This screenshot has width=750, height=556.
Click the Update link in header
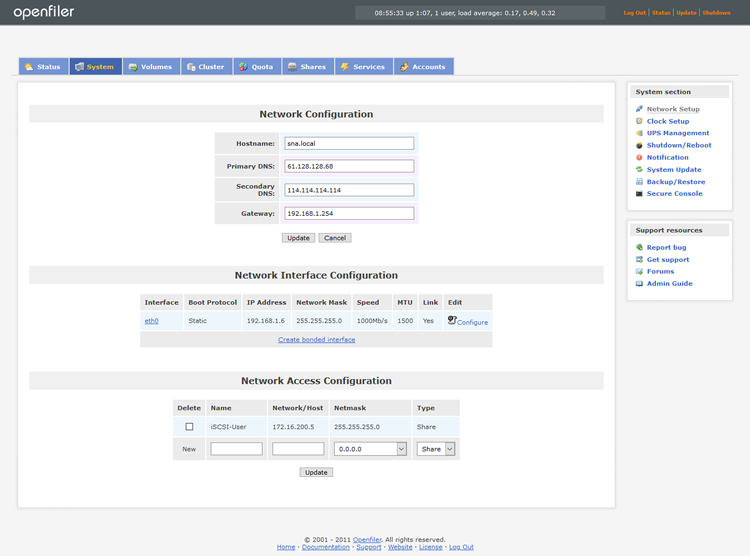coord(686,13)
